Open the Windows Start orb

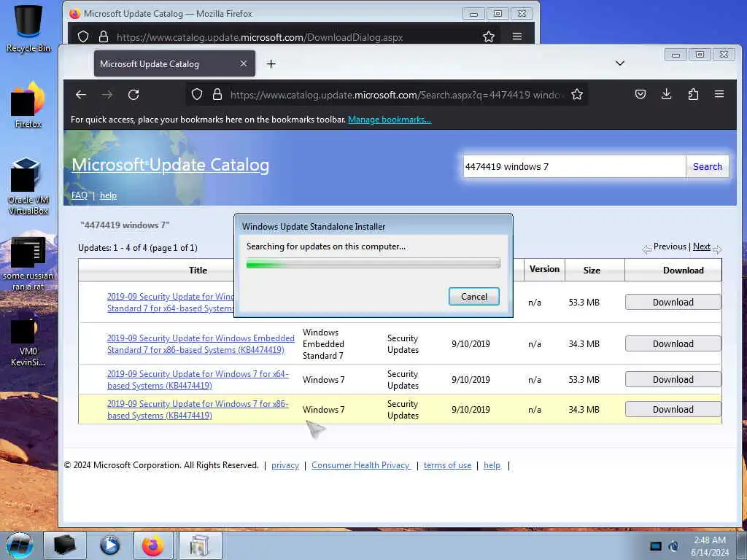click(x=20, y=545)
